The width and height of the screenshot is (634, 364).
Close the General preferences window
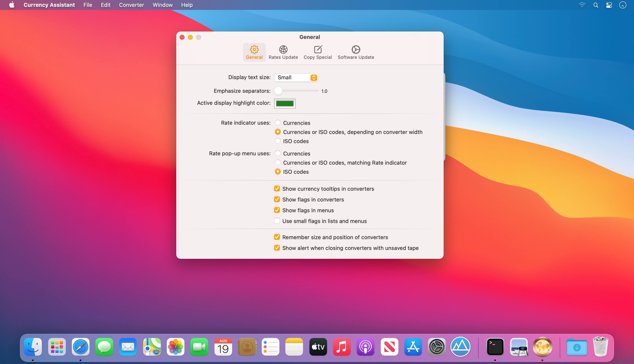[182, 37]
